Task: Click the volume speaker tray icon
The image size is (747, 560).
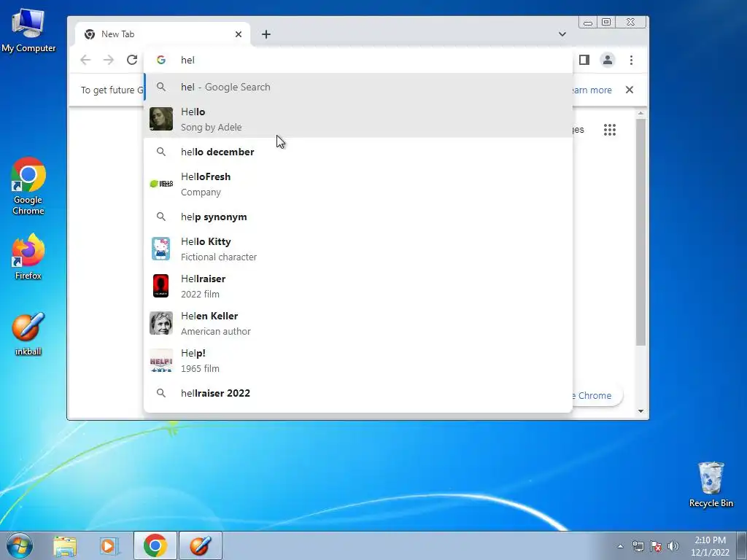Action: [673, 546]
